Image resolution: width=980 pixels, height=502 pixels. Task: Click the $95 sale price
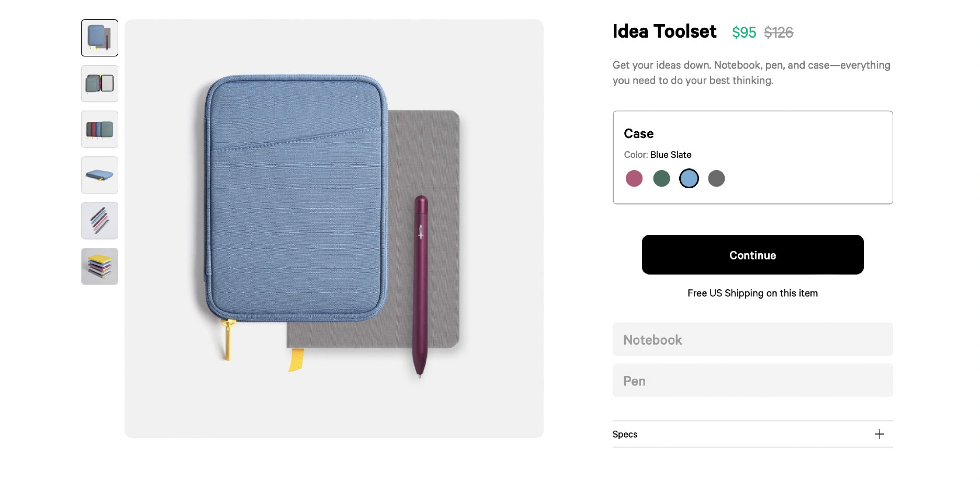point(744,32)
